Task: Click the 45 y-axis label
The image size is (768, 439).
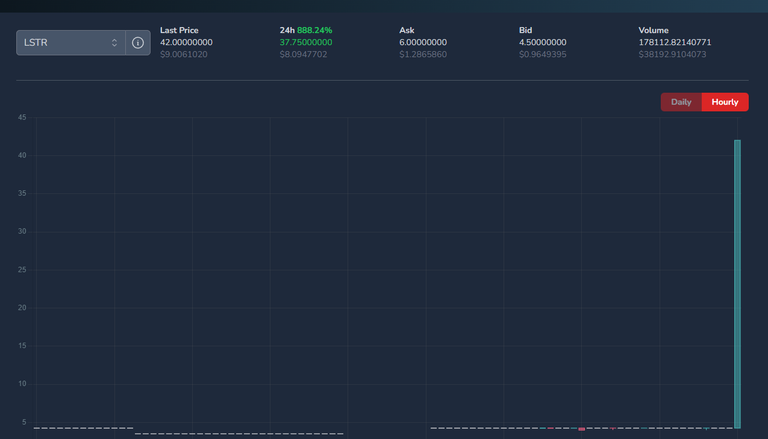Action: pyautogui.click(x=22, y=117)
